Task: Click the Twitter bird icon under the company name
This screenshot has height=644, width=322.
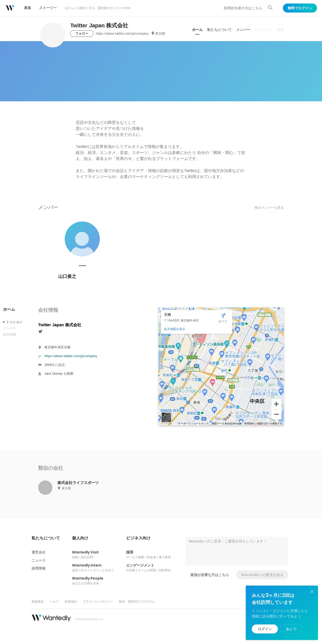Action: click(x=40, y=332)
